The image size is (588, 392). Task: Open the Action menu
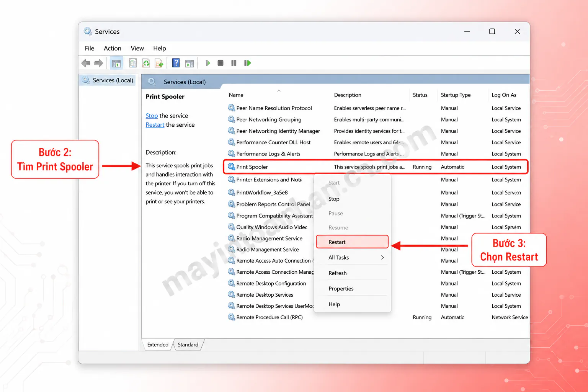tap(113, 48)
